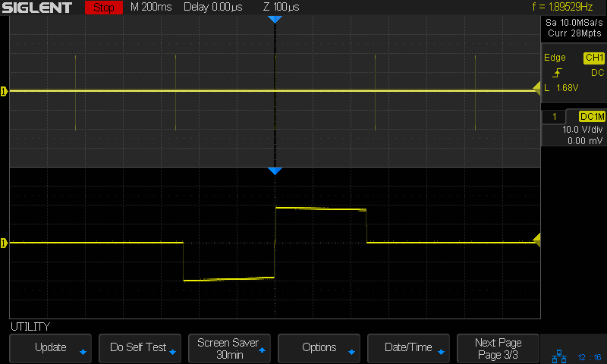Open the Date/Time settings menu
This screenshot has height=364, width=607.
(408, 348)
